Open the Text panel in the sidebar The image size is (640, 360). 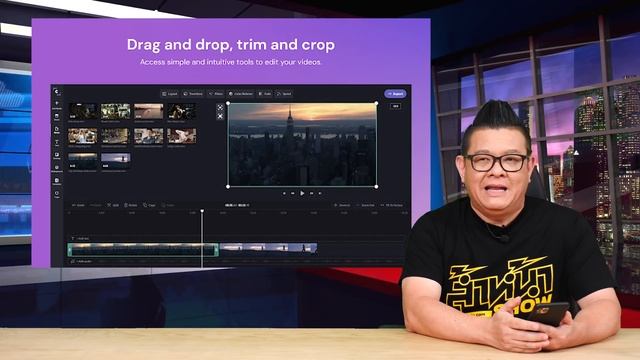[x=57, y=143]
